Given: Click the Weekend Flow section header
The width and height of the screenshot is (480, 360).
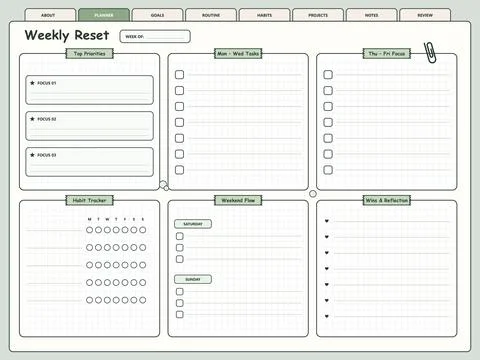Looking at the screenshot, I should click(238, 200).
